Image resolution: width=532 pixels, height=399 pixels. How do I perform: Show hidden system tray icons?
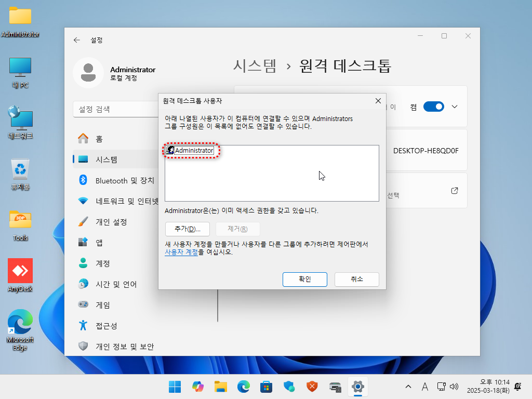coord(408,387)
